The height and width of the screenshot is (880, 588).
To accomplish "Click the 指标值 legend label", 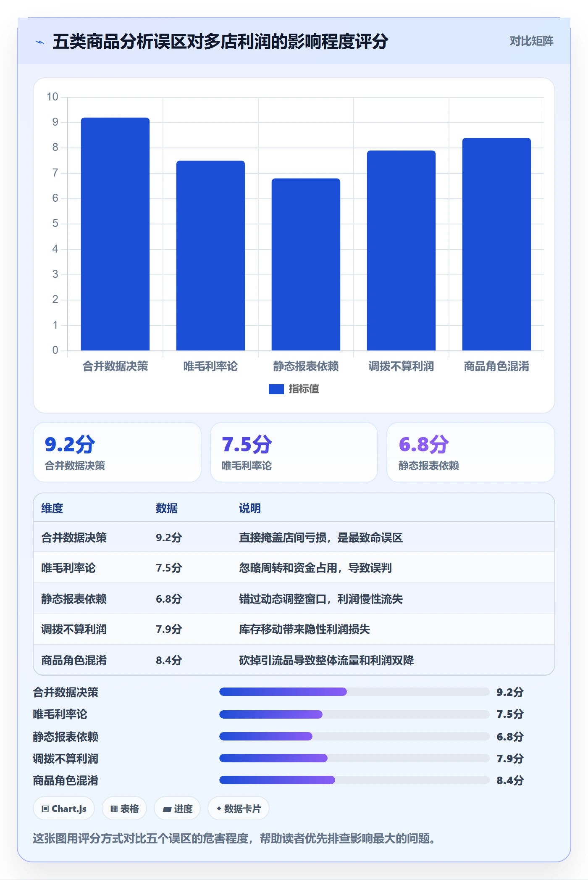I will coord(304,389).
